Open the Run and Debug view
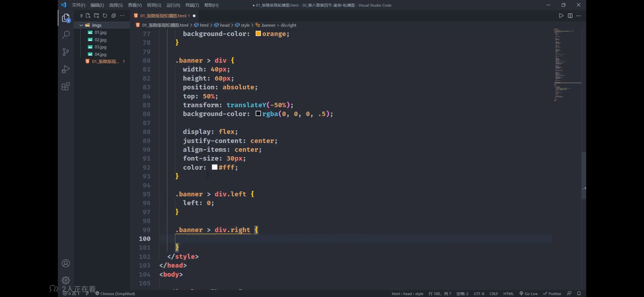The image size is (644, 297). point(66,69)
